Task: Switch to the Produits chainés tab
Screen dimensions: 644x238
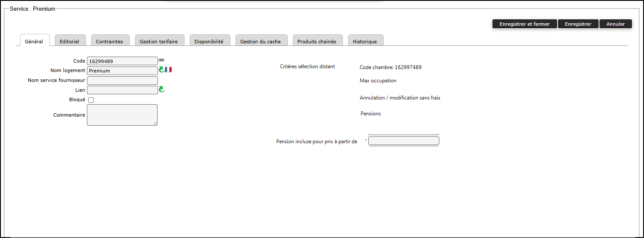Action: tap(317, 41)
